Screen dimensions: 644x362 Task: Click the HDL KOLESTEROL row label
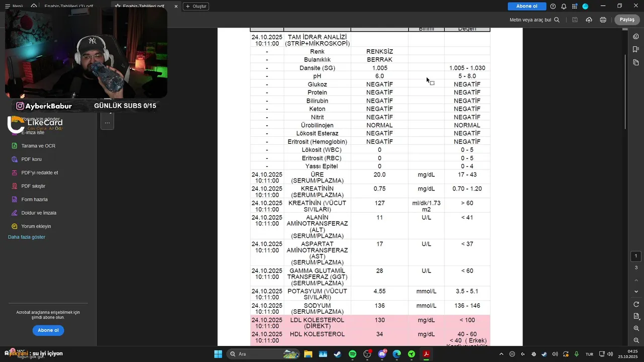pyautogui.click(x=317, y=334)
